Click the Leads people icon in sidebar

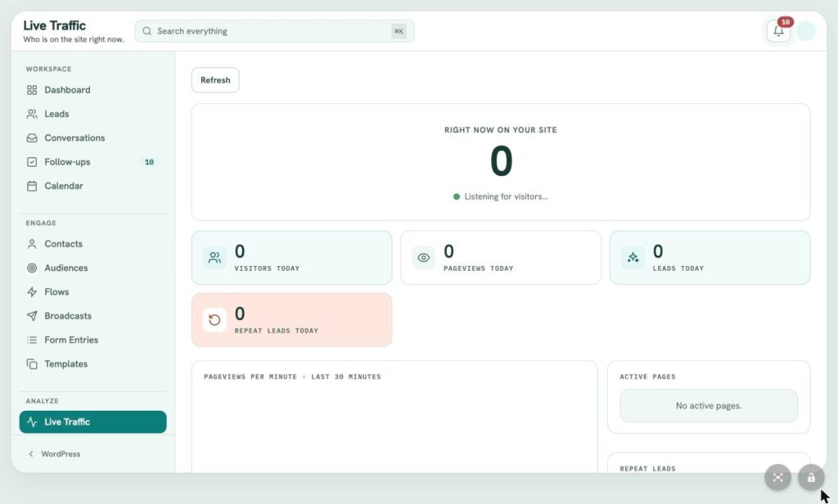32,114
